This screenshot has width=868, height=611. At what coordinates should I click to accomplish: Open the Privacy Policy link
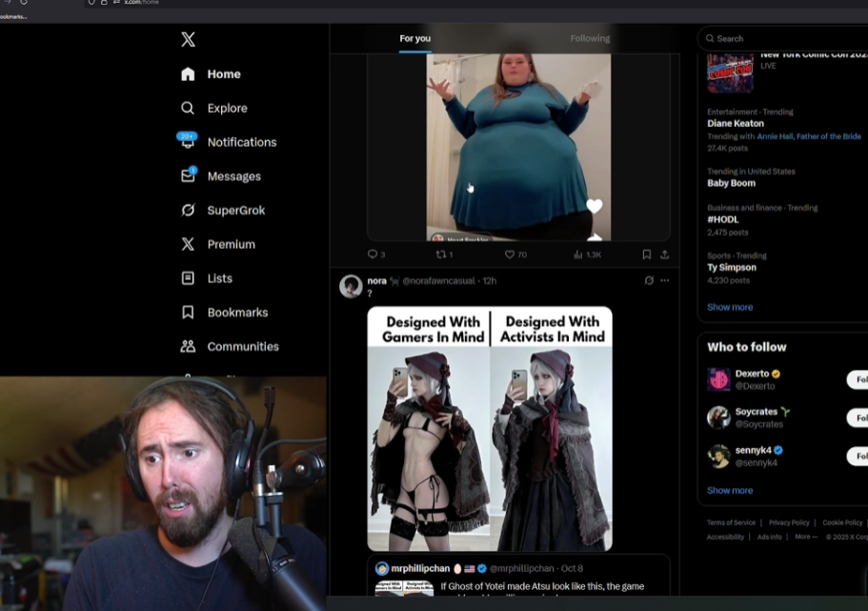coord(789,522)
